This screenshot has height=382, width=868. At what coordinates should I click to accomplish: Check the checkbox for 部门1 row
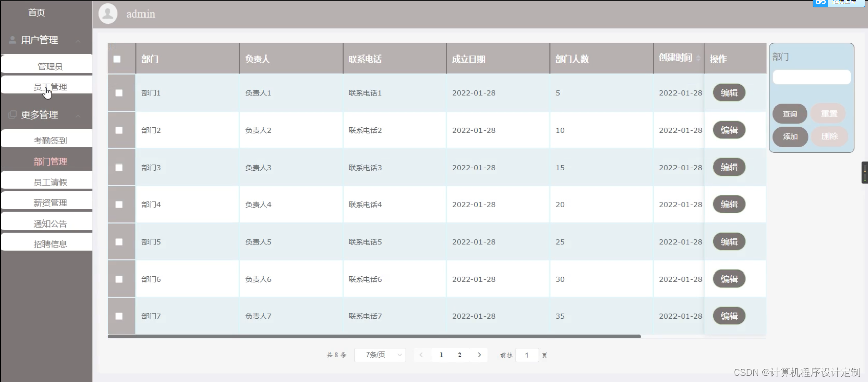pyautogui.click(x=119, y=93)
